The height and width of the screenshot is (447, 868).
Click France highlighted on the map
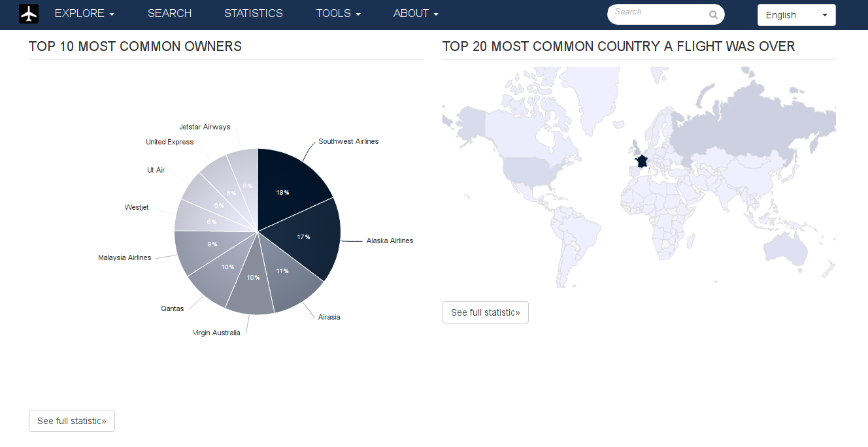tap(641, 161)
